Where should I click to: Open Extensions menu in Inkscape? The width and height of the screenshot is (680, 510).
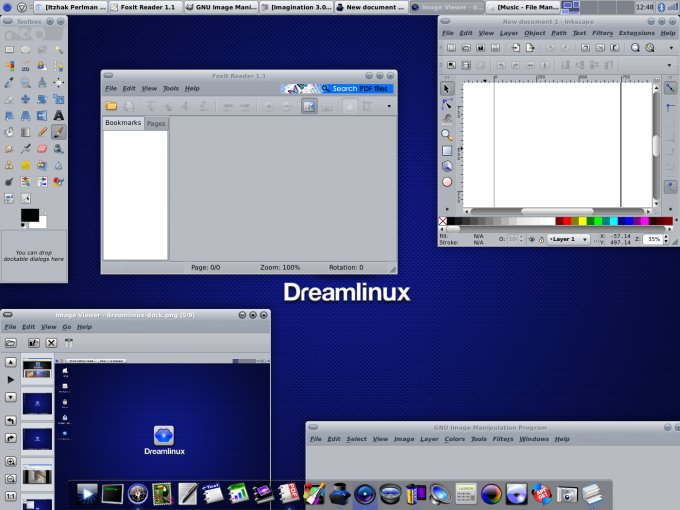pyautogui.click(x=636, y=32)
